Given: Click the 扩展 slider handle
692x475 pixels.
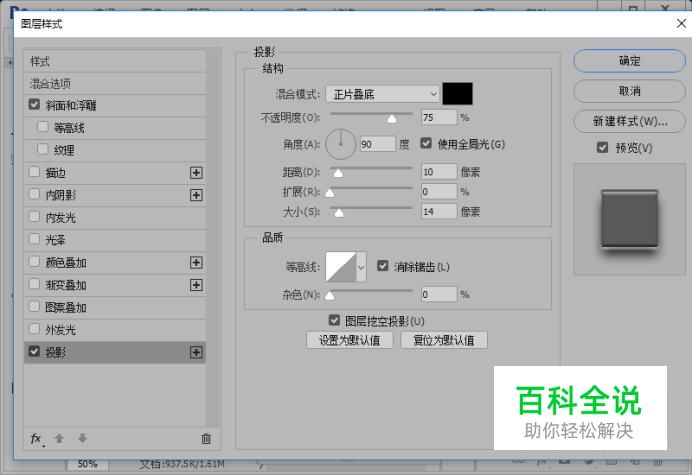Looking at the screenshot, I should tap(330, 193).
